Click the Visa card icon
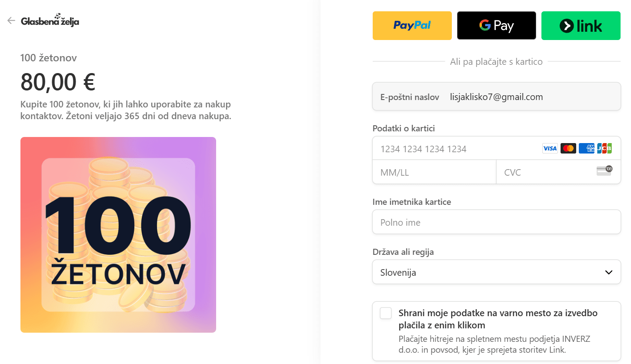631x364 pixels. pos(550,148)
